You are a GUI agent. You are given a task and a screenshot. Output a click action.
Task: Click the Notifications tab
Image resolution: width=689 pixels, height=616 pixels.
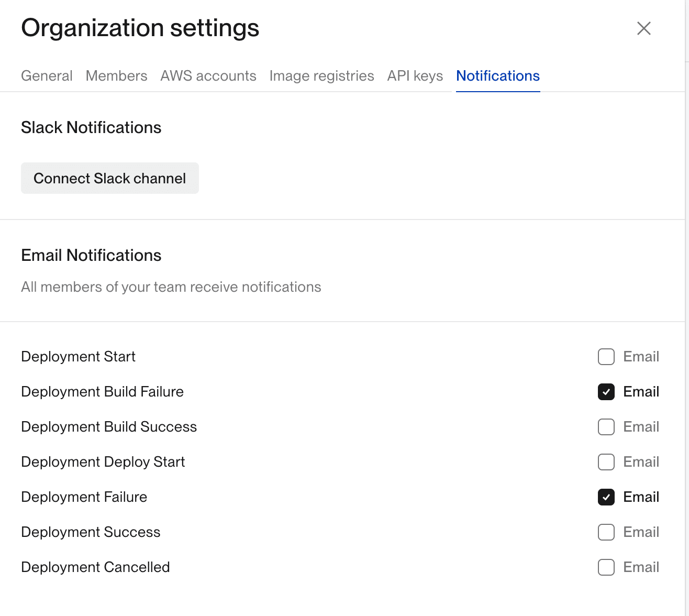[x=498, y=76]
